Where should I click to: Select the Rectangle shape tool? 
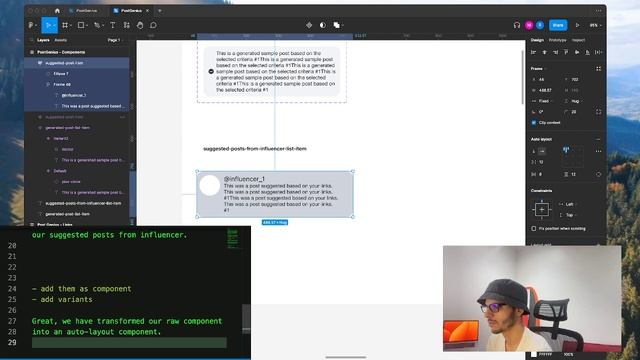[81, 25]
